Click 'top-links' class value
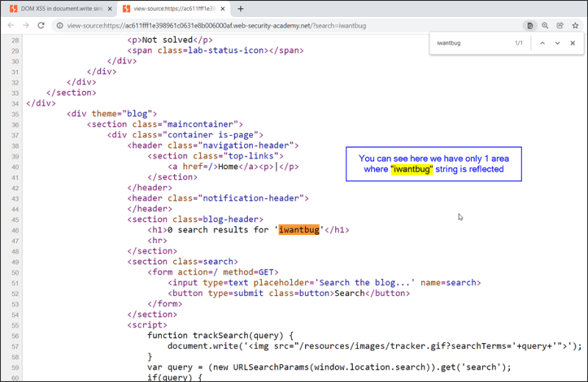Image resolution: width=588 pixels, height=382 pixels. coord(251,156)
